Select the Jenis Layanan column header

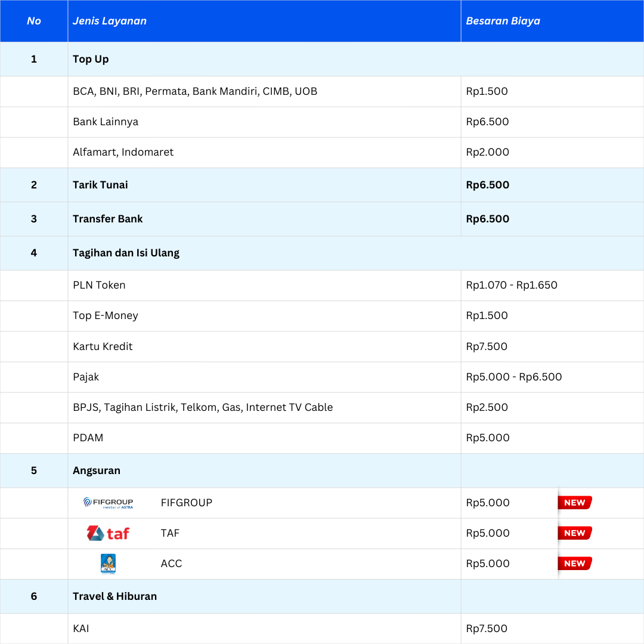110,21
